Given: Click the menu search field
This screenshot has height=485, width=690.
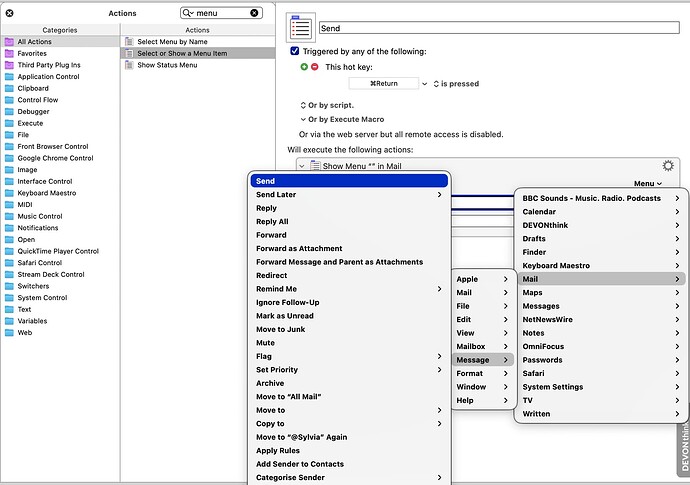Looking at the screenshot, I should click(221, 13).
